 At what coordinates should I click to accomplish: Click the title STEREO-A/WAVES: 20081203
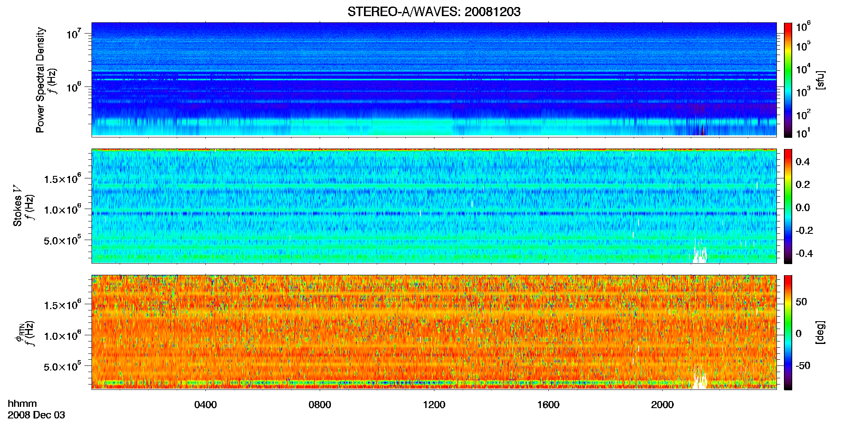(434, 12)
